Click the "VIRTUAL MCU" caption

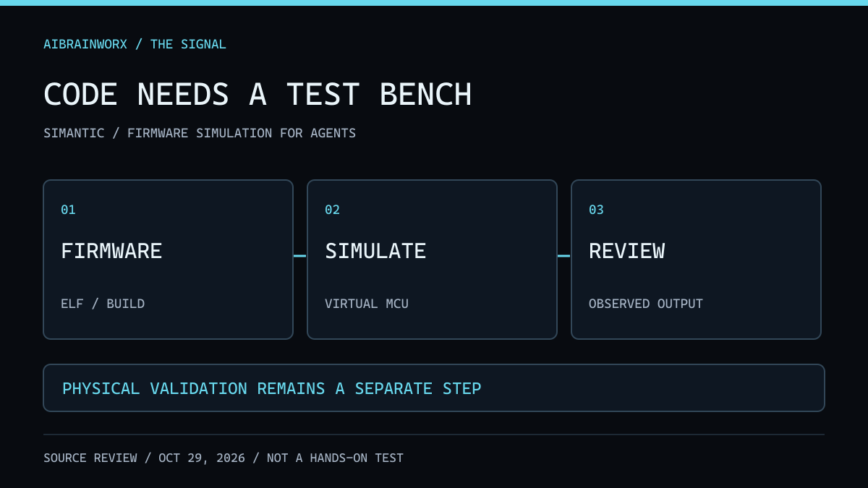click(x=367, y=304)
